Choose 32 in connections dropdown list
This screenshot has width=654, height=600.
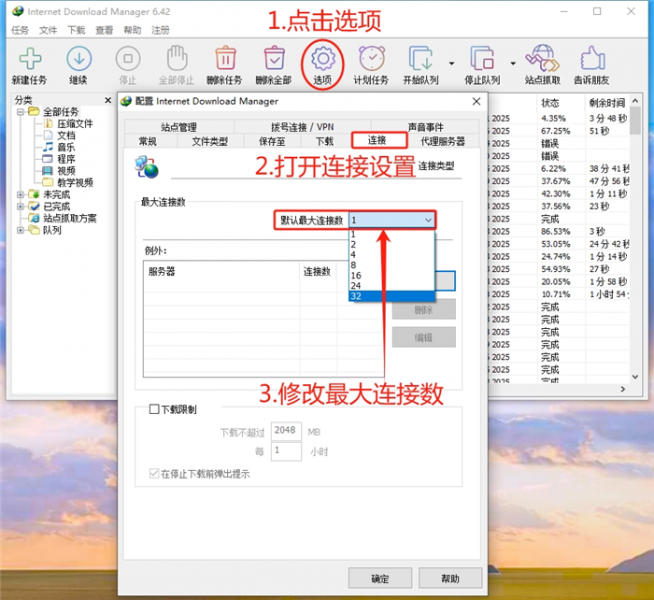(392, 296)
